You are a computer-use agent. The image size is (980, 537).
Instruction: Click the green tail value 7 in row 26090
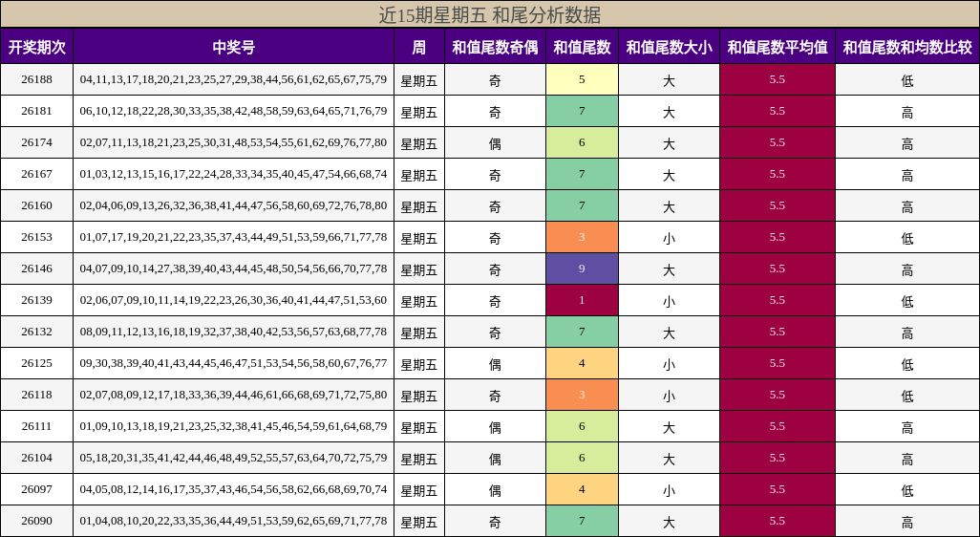click(582, 521)
